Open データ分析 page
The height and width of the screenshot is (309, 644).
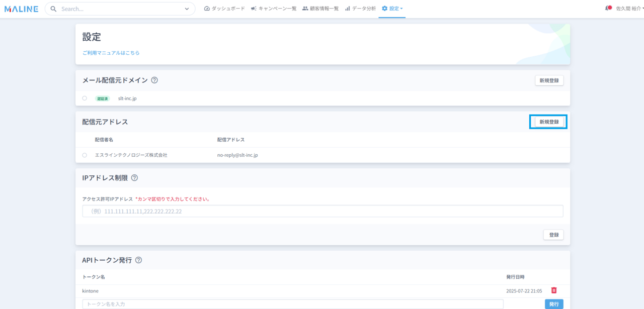point(360,9)
